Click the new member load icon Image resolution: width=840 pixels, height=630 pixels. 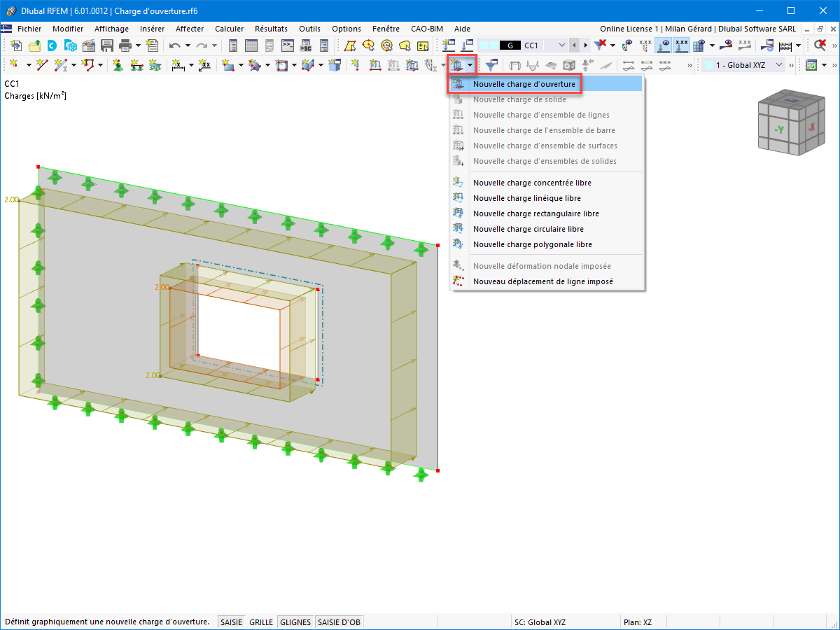[394, 65]
